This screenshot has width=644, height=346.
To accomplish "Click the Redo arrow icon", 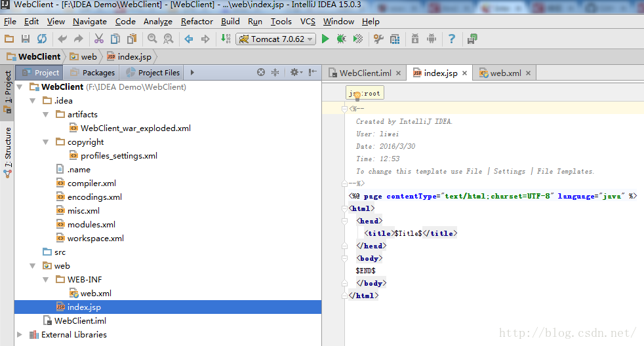I will click(x=79, y=39).
